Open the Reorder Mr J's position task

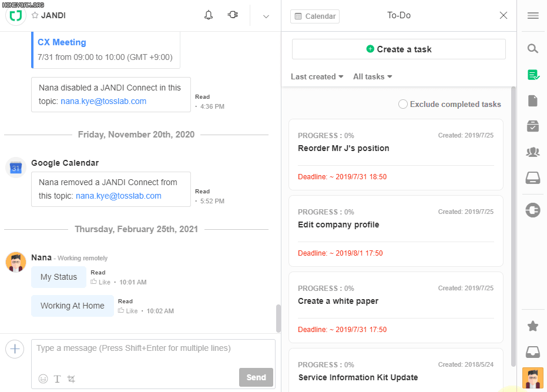[396, 155]
